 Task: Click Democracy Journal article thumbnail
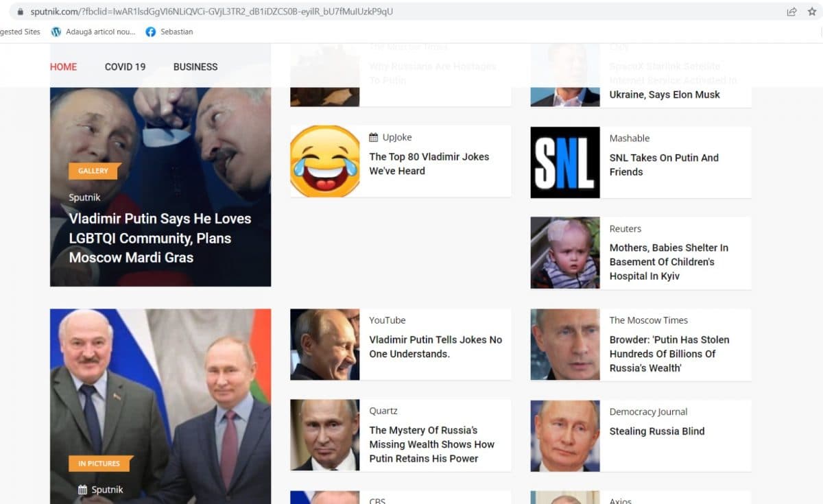coord(565,436)
